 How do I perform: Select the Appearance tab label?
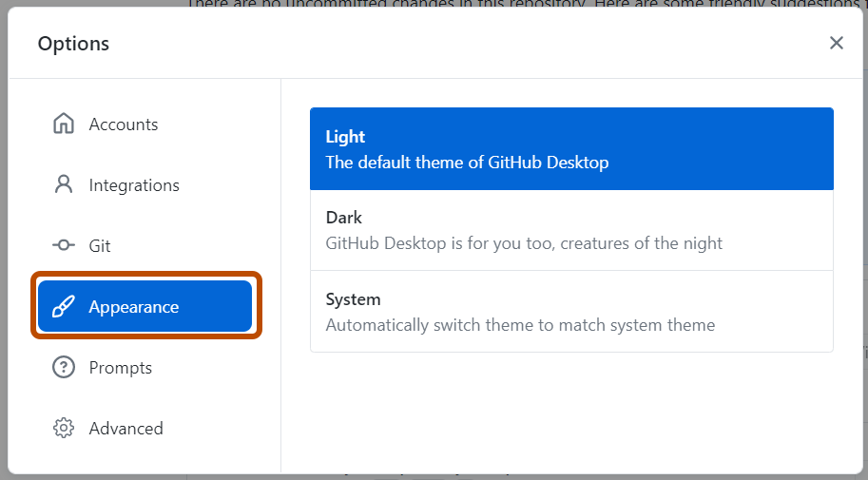coord(134,307)
